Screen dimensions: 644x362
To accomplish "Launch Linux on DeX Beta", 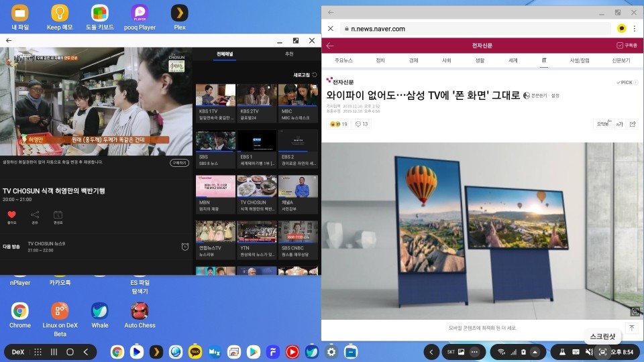I will [60, 320].
